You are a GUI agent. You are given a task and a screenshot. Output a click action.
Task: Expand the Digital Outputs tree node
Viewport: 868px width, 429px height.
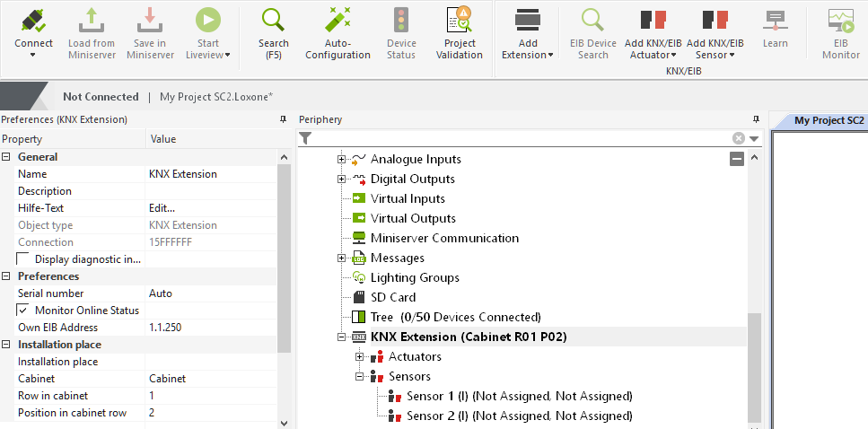342,179
